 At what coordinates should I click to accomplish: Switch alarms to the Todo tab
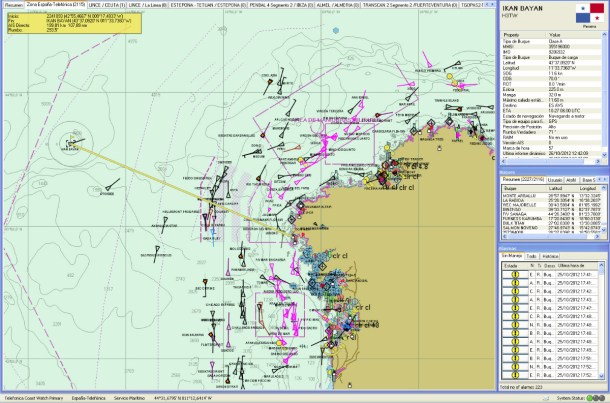pos(531,256)
